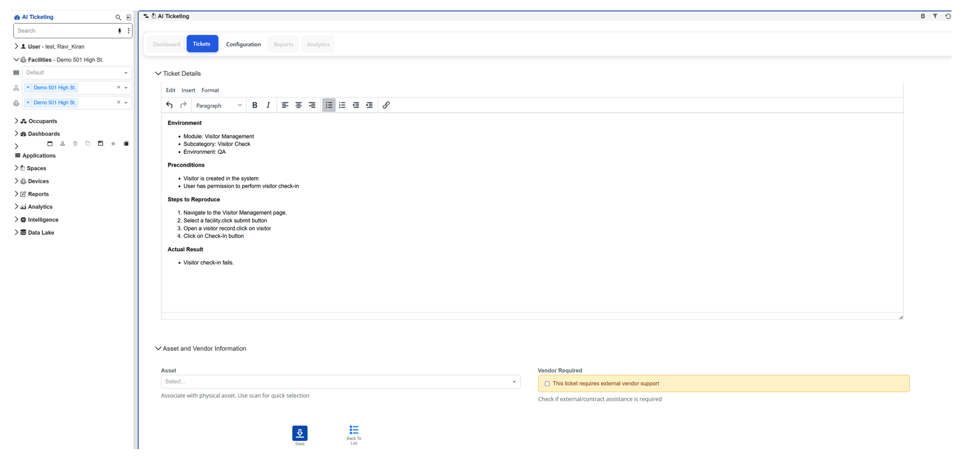Refresh the AI Ticketing view
This screenshot has height=457, width=980.
[948, 16]
